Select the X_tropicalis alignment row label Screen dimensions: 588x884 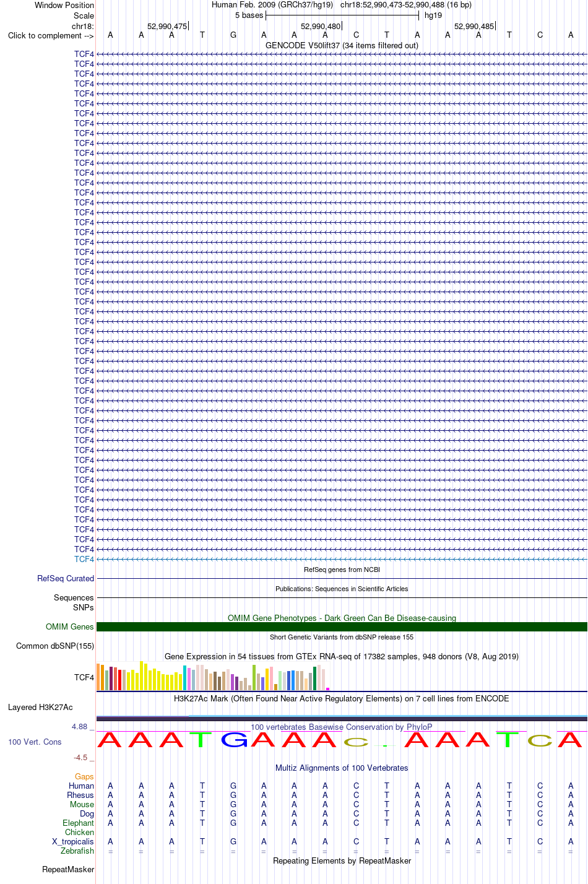73,841
